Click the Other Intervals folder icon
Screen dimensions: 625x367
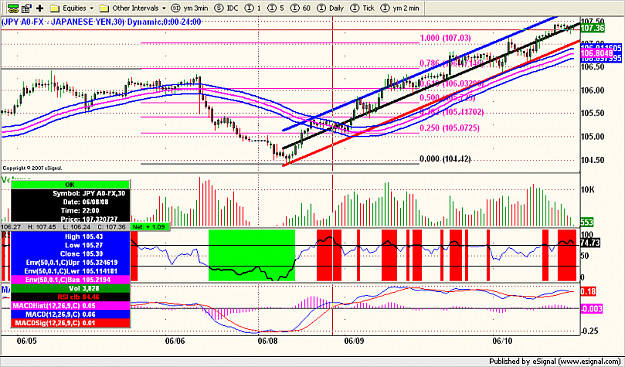click(104, 8)
